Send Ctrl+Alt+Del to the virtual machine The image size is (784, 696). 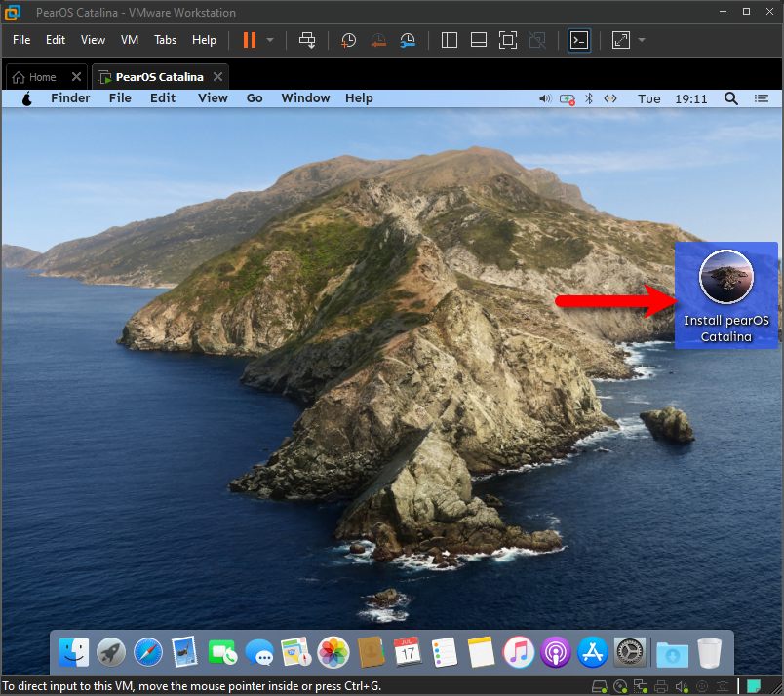point(307,40)
